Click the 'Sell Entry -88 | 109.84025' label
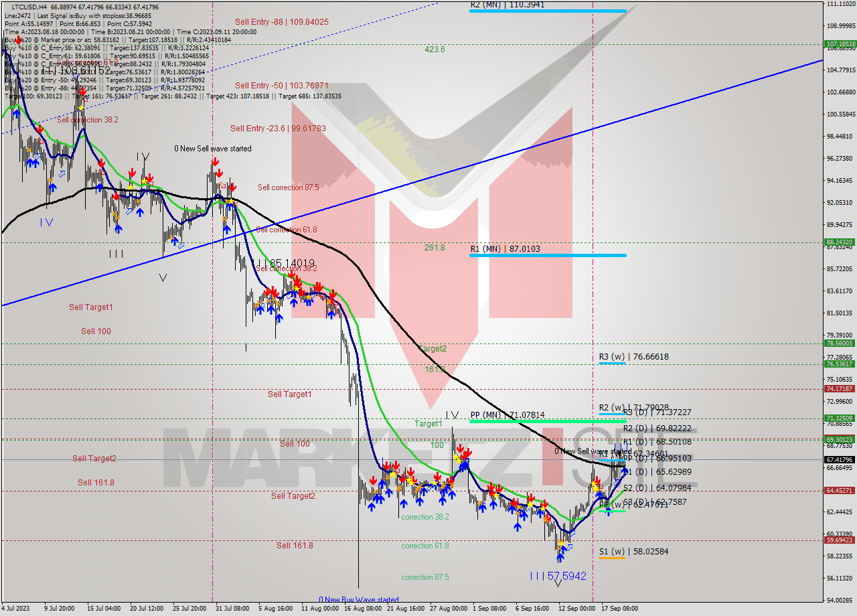Screen dimensions: 857x616 pos(281,21)
